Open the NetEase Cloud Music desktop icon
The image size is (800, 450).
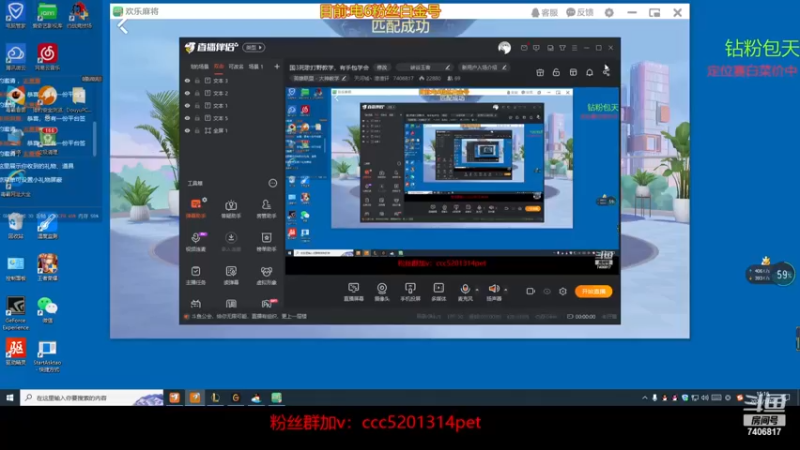pos(47,57)
